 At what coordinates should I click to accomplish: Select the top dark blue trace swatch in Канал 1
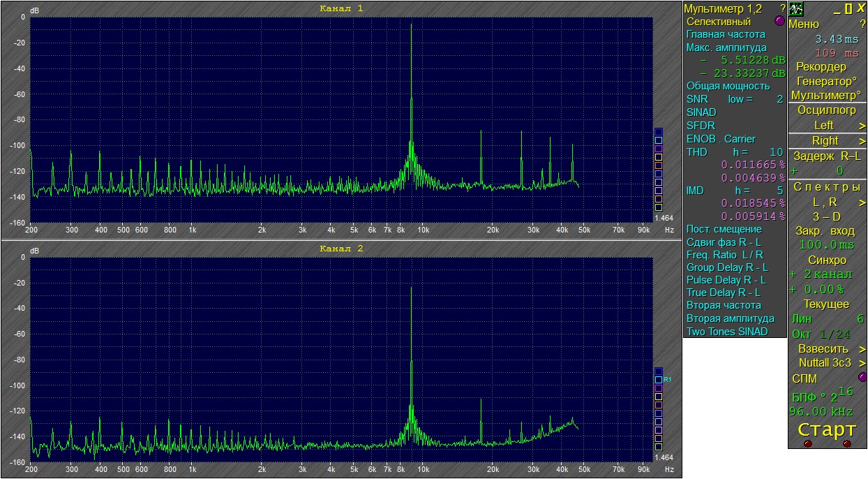pyautogui.click(x=659, y=132)
